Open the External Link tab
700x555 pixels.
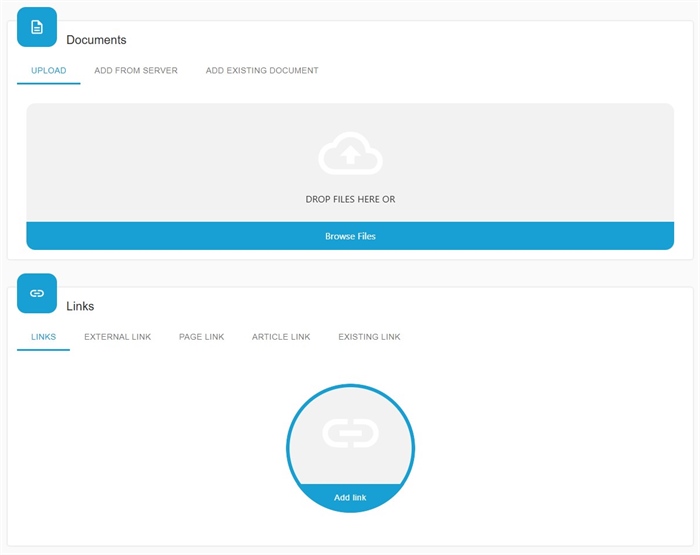(117, 337)
